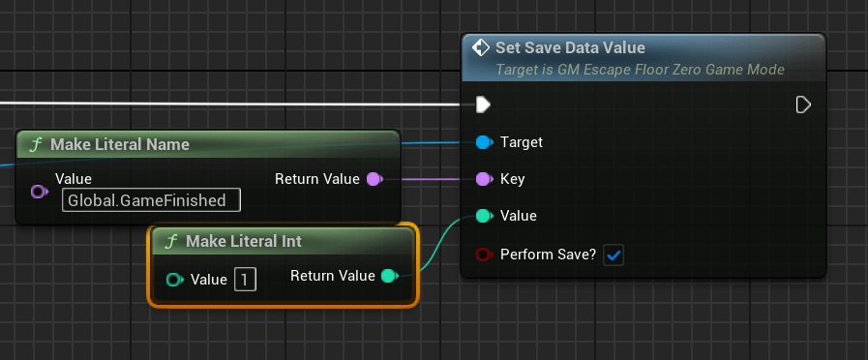Click the function icon on Make Literal Int

pos(171,241)
